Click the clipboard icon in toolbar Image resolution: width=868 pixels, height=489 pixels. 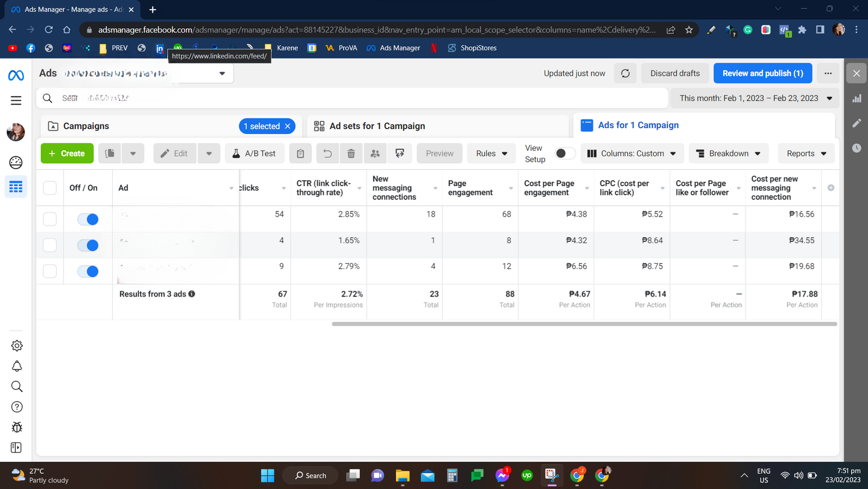[301, 154]
